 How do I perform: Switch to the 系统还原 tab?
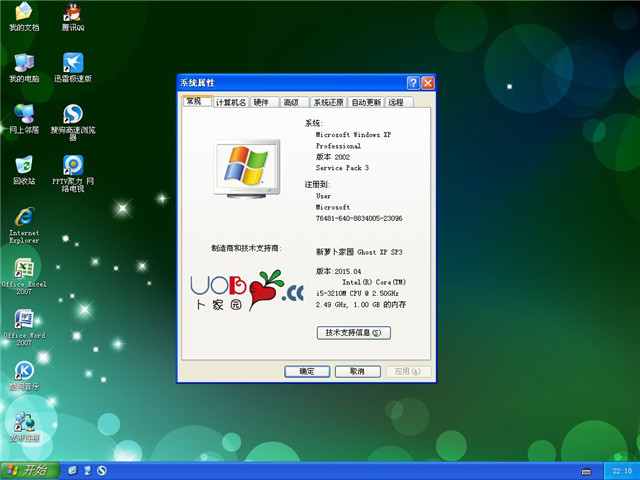click(328, 102)
